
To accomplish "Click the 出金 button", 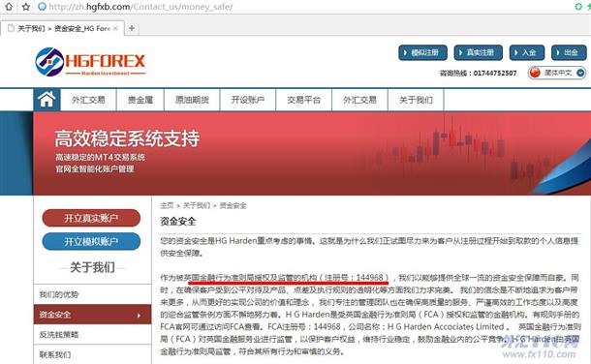I will 569,52.
